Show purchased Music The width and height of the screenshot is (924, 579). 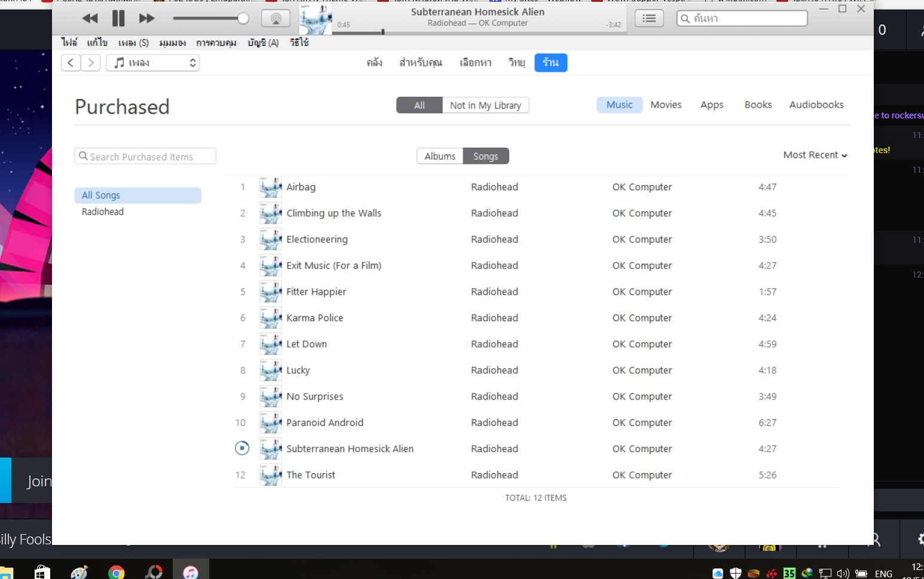(x=619, y=105)
